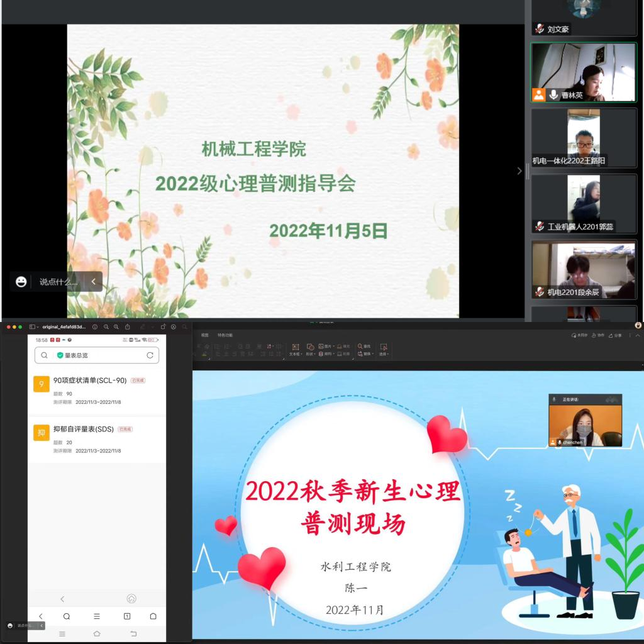The width and height of the screenshot is (644, 644).
Task: Click the info icon in Preview toolbar
Action: pyautogui.click(x=95, y=327)
